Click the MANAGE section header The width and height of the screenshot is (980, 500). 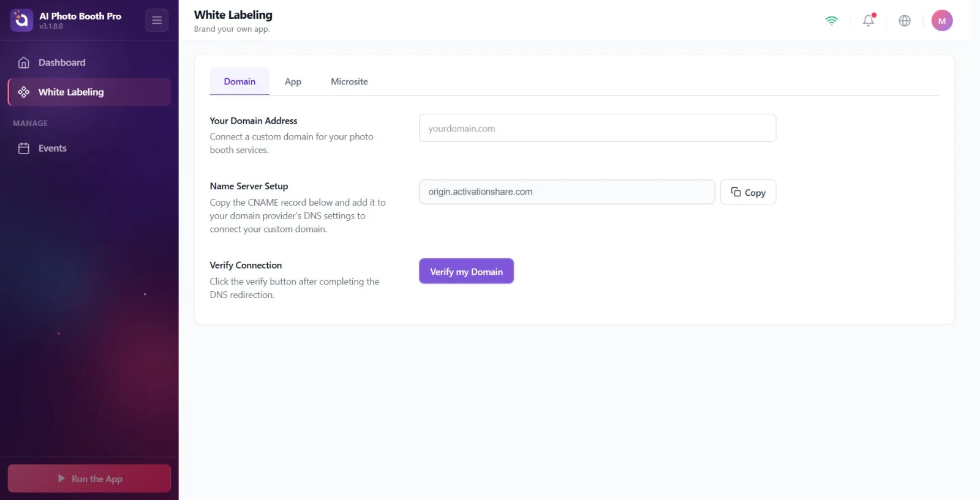coord(30,123)
